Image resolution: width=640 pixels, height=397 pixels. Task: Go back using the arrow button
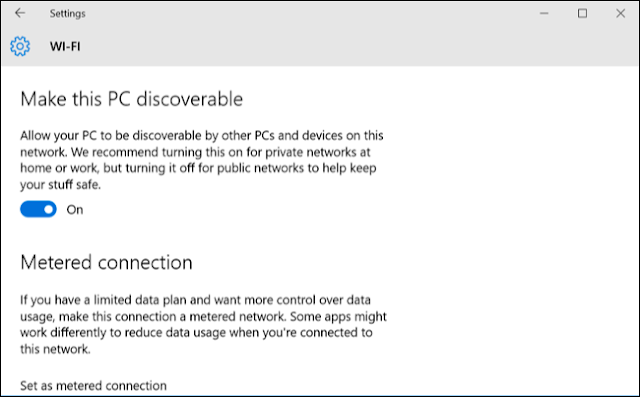[20, 13]
